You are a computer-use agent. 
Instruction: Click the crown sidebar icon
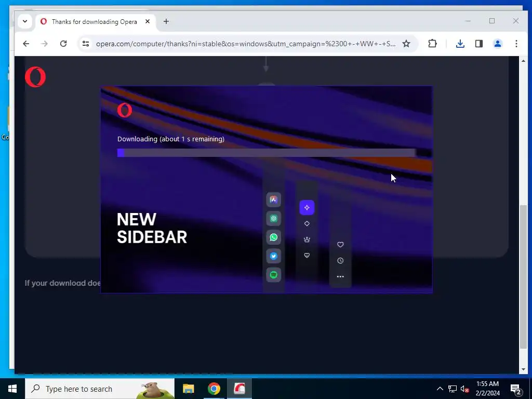(307, 240)
